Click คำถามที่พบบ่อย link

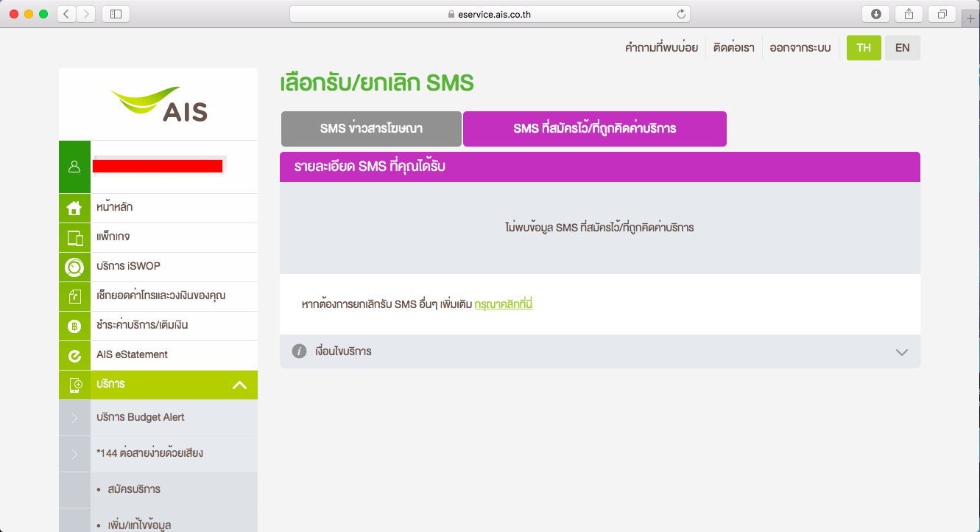coord(661,48)
